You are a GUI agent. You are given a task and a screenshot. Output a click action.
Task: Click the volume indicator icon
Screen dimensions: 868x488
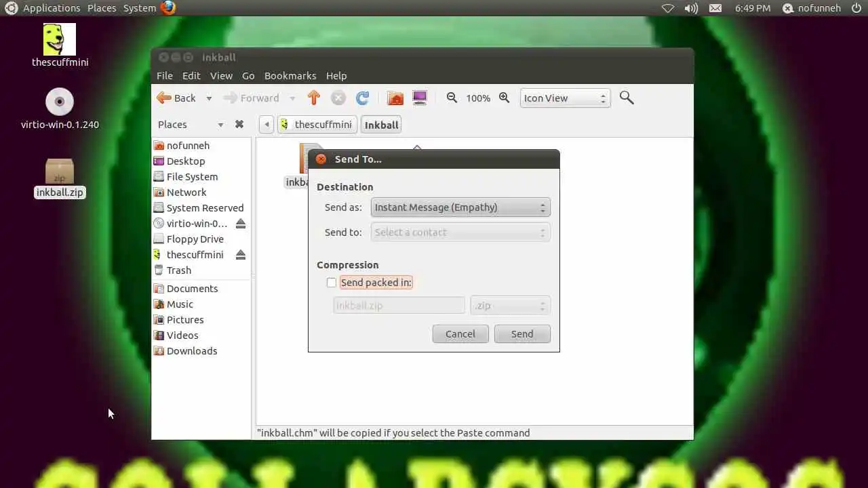[691, 8]
